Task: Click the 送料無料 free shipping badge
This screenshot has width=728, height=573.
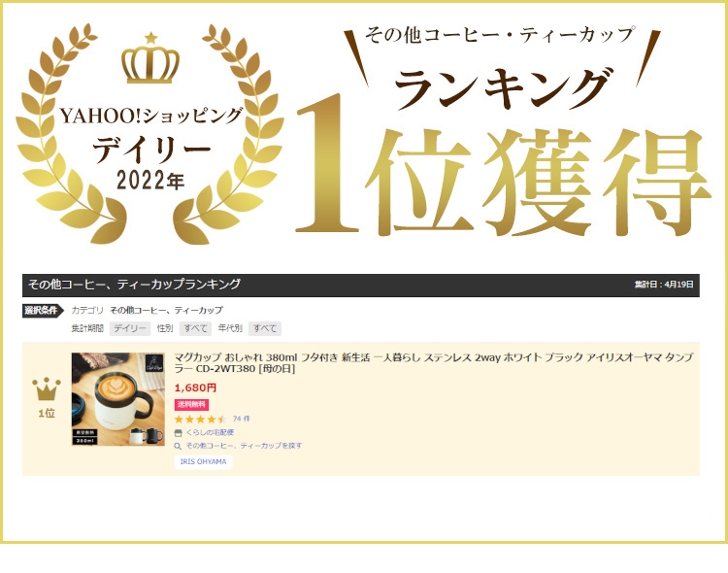Action: [x=191, y=404]
